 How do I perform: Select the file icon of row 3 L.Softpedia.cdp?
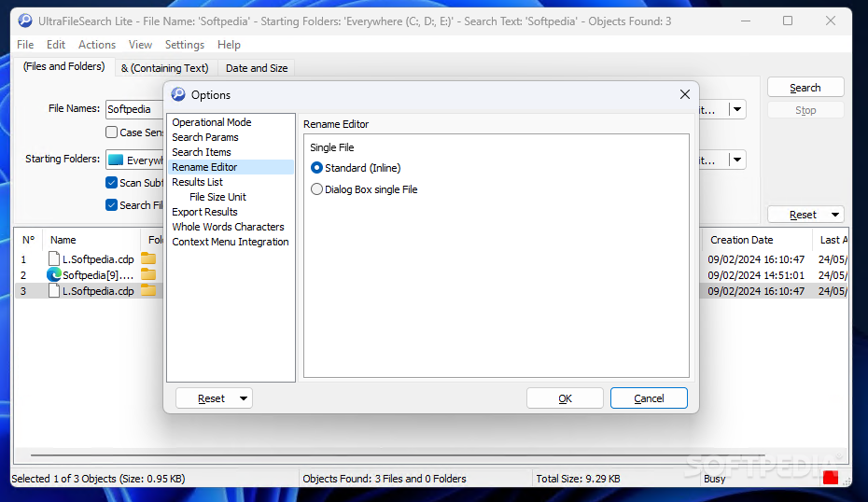[x=54, y=290]
